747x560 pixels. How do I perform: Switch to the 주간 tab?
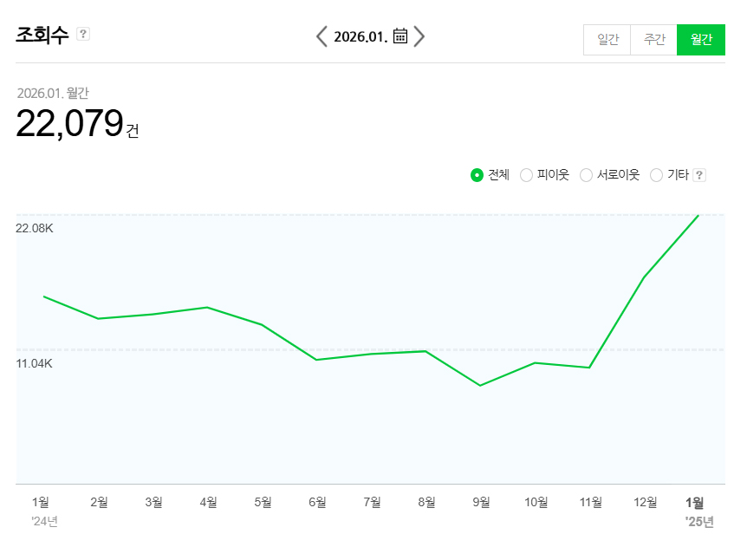point(653,40)
